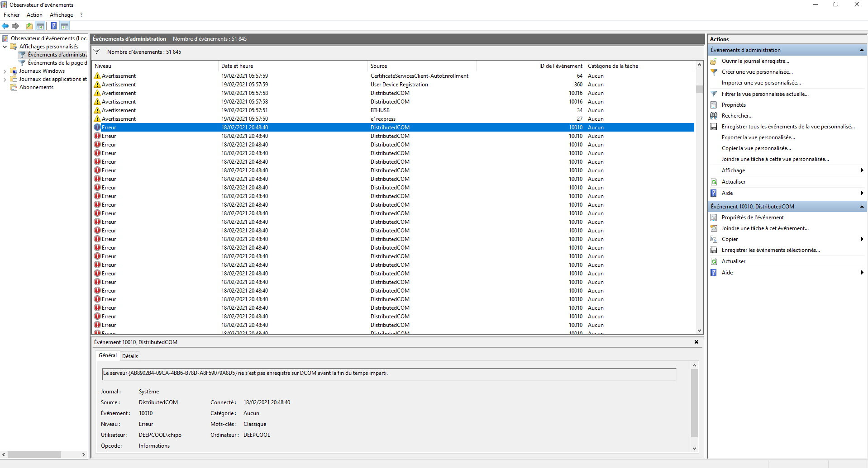Open the Affichage menu in menu bar

tap(61, 15)
